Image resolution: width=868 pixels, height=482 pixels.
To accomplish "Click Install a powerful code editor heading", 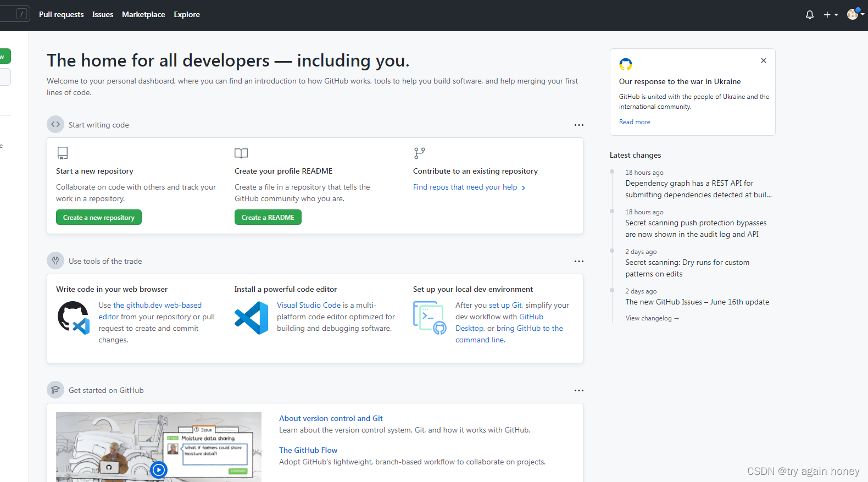I will [286, 289].
